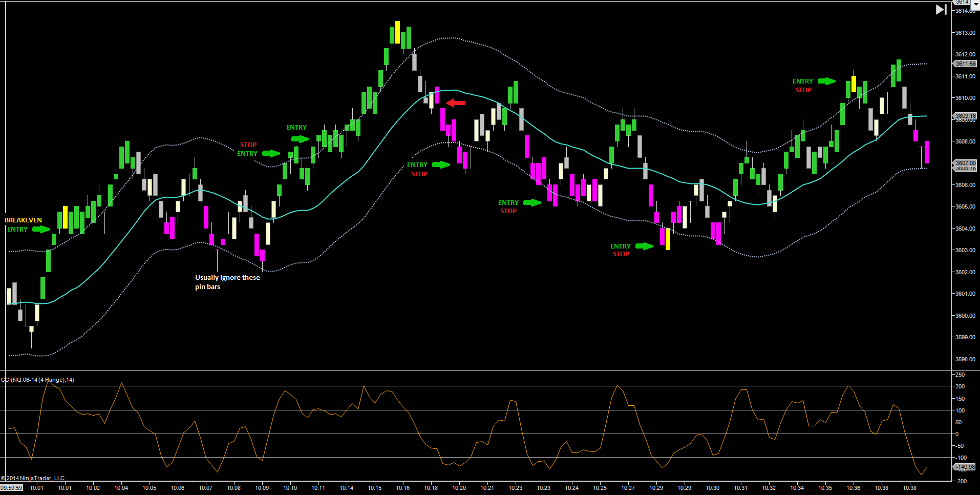Select the BREAKEVEN text annotation
The height and width of the screenshot is (495, 980).
click(x=24, y=220)
